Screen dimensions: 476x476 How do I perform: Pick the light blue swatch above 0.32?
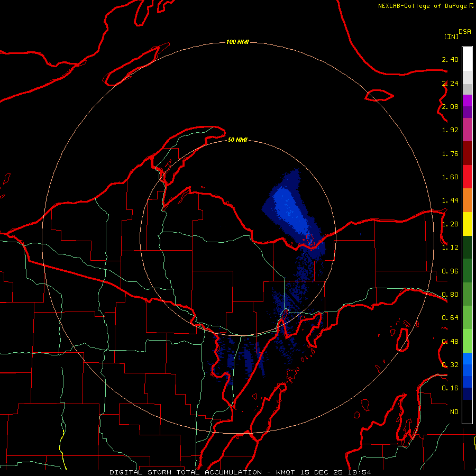tap(467, 359)
